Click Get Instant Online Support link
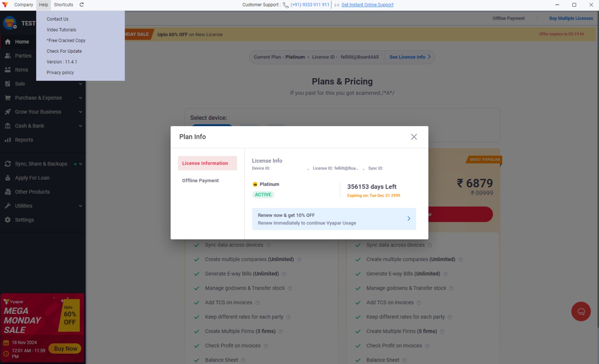This screenshot has width=599, height=364. [x=367, y=5]
